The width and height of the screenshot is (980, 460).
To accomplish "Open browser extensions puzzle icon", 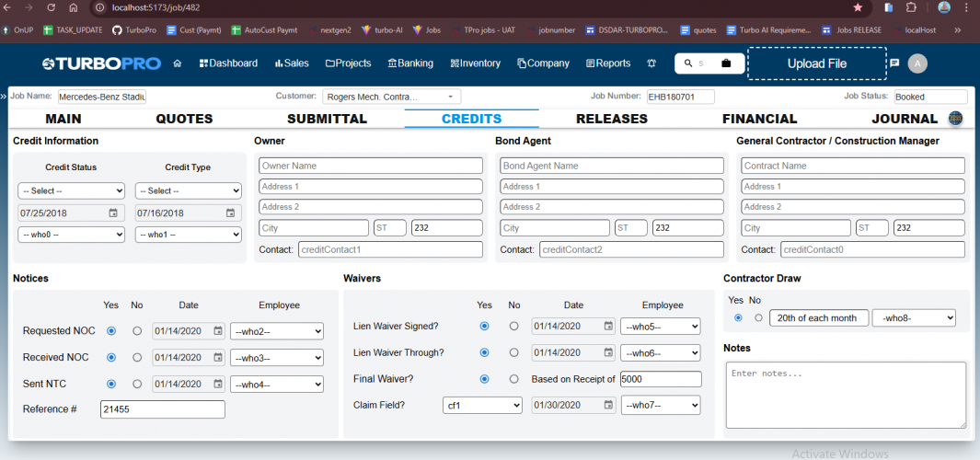I will (911, 7).
